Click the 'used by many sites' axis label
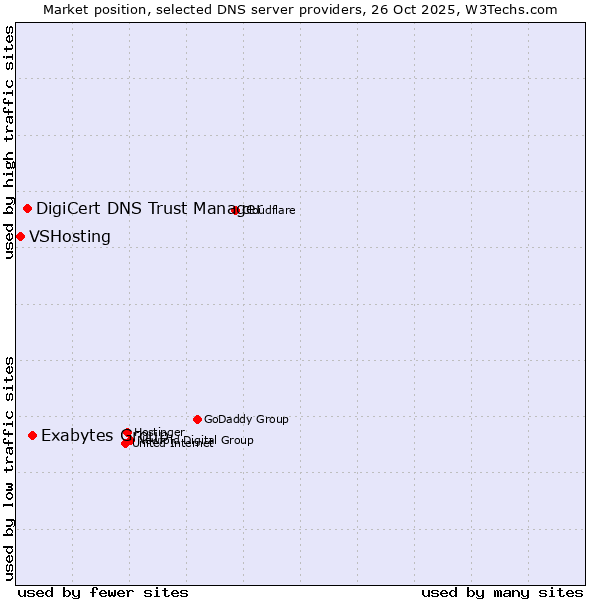 [x=502, y=592]
